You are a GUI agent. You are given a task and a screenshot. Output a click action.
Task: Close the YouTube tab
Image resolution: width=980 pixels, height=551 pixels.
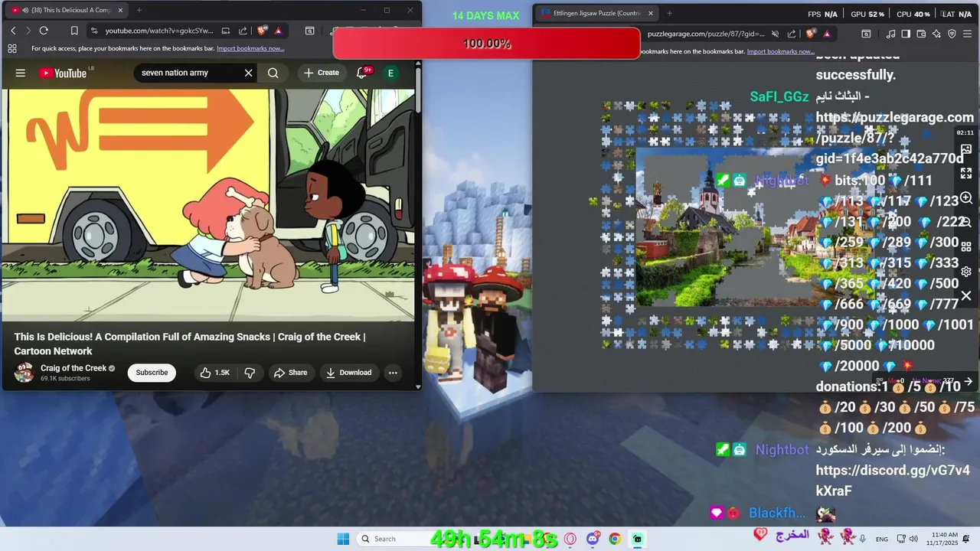coord(120,10)
